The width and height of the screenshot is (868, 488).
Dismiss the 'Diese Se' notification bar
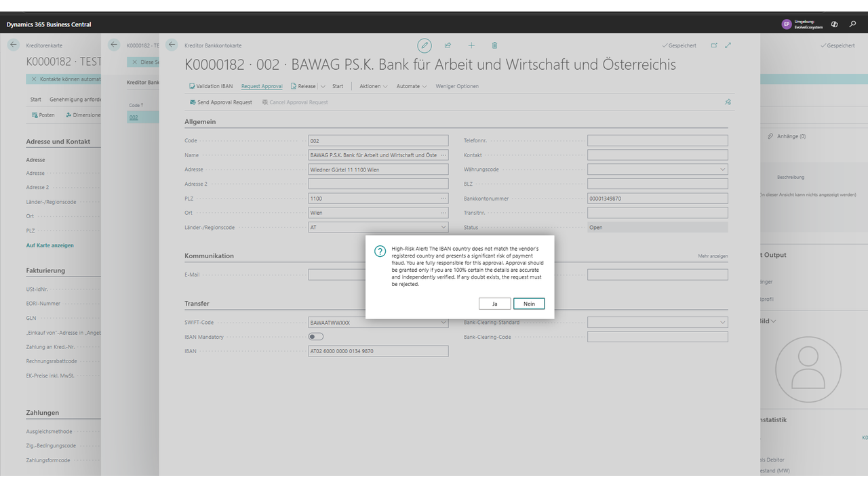point(134,62)
